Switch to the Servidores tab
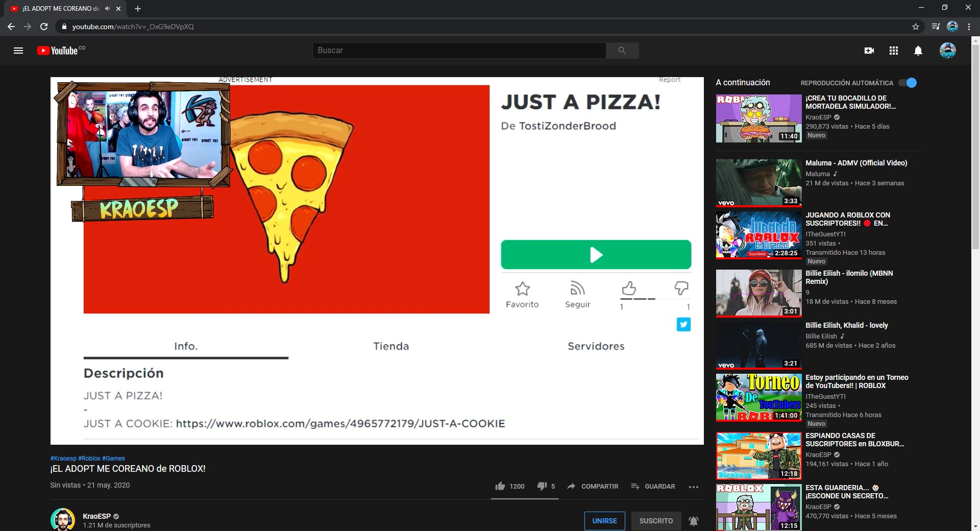Viewport: 980px width, 531px height. tap(596, 346)
